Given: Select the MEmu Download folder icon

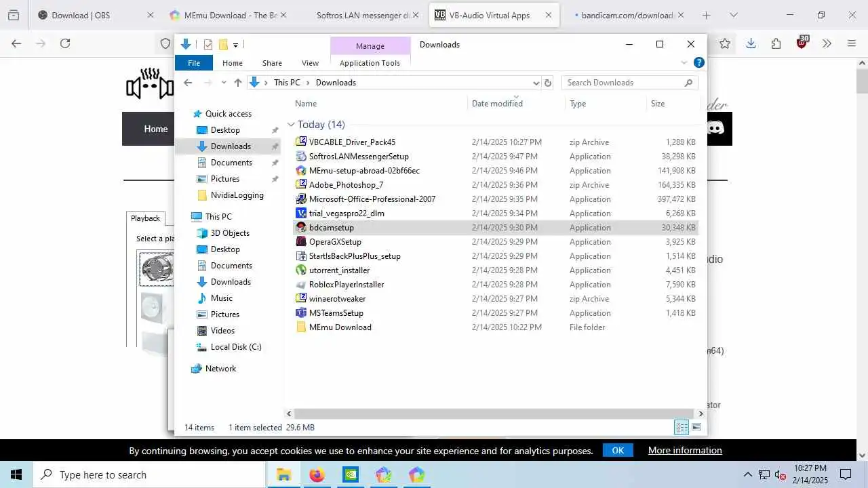Looking at the screenshot, I should [301, 327].
